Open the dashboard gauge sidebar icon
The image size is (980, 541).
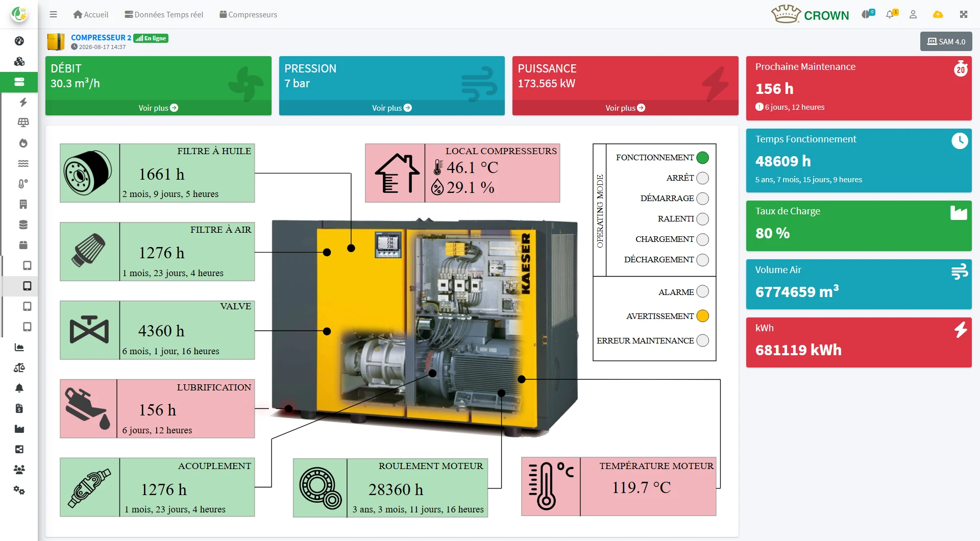click(19, 41)
